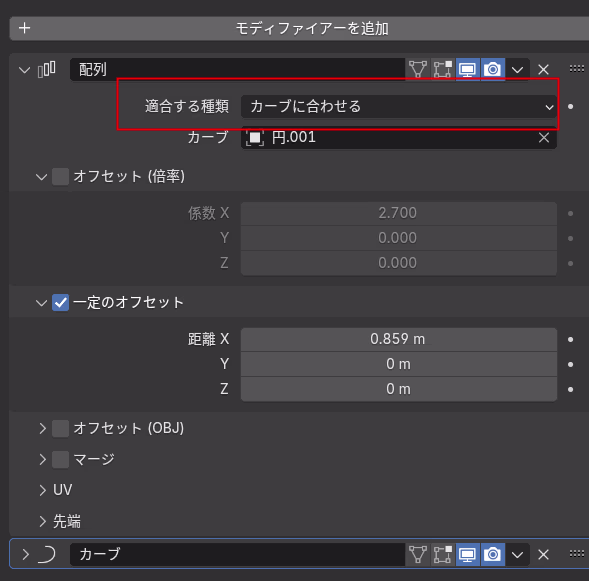This screenshot has width=589, height=581.
Task: Click the 係数 Z value 0.000
Action: coord(399,263)
